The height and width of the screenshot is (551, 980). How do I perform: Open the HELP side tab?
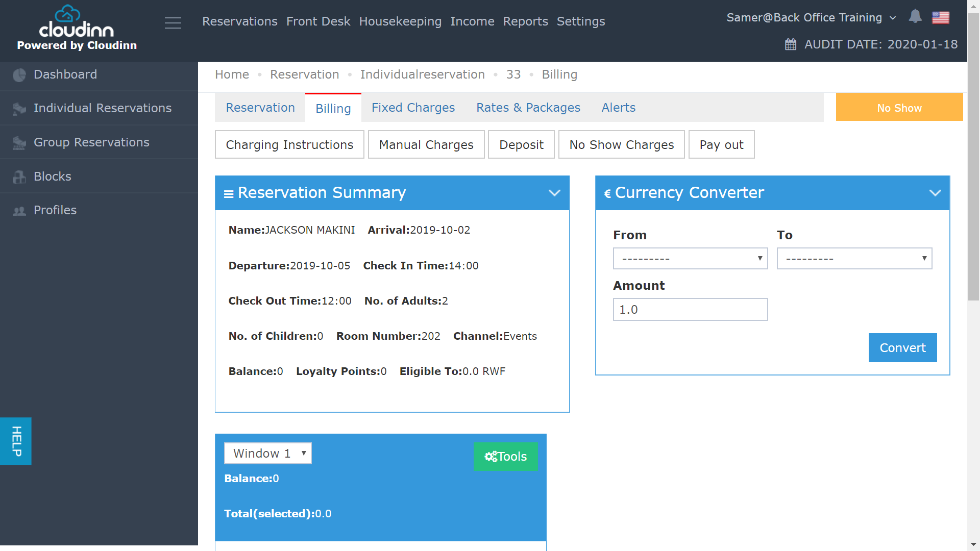point(16,441)
